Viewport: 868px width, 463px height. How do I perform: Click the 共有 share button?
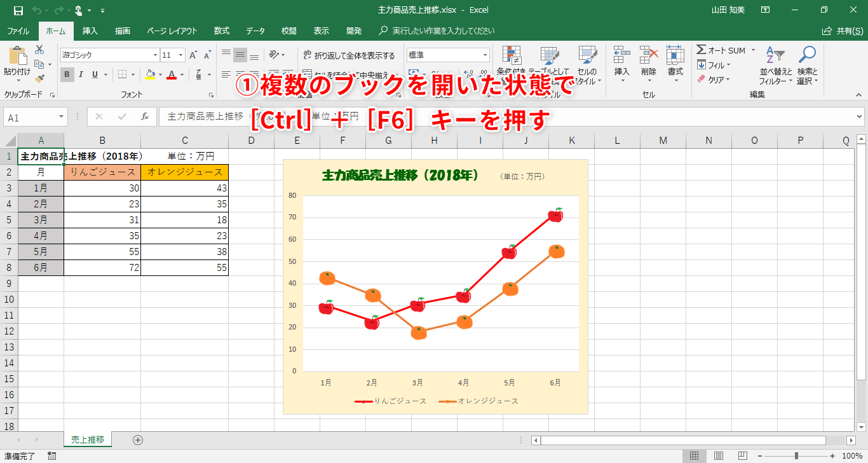[844, 31]
